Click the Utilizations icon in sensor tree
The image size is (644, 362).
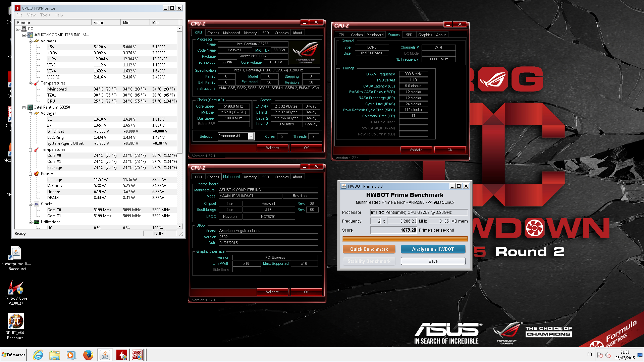point(37,222)
